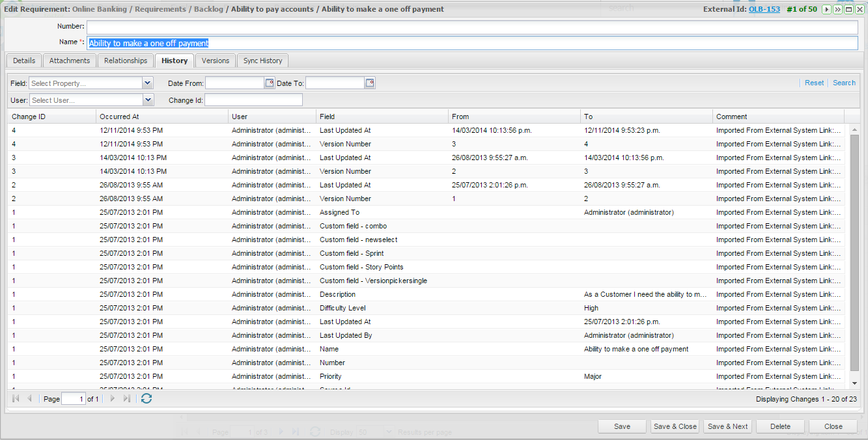Screen dimensions: 868x440
Task: Open the Date From calendar picker
Action: pyautogui.click(x=270, y=83)
